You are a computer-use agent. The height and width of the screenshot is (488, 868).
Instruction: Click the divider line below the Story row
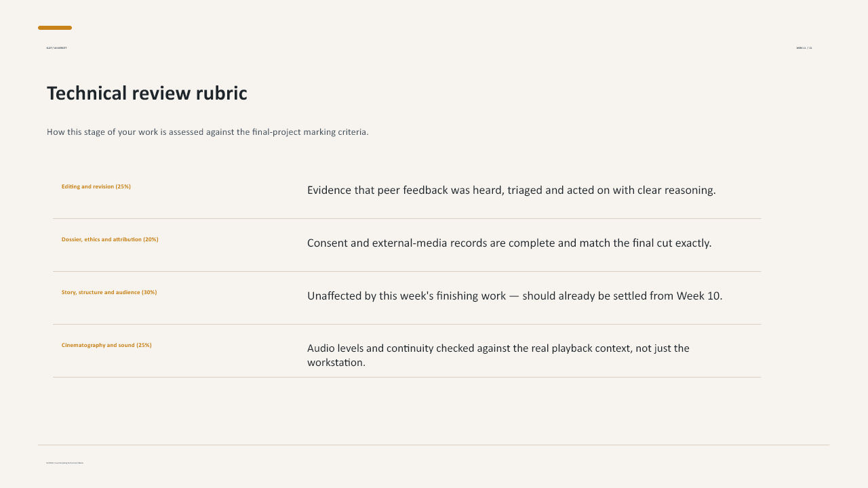[407, 324]
